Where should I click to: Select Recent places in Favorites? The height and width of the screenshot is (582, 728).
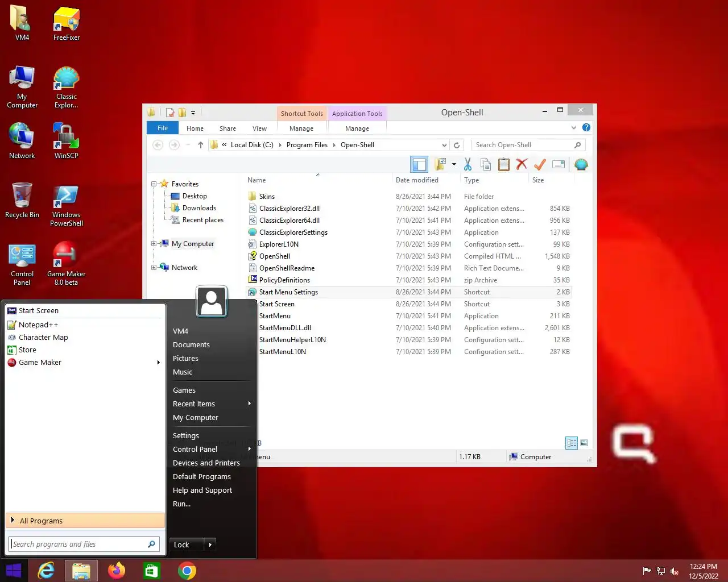202,220
